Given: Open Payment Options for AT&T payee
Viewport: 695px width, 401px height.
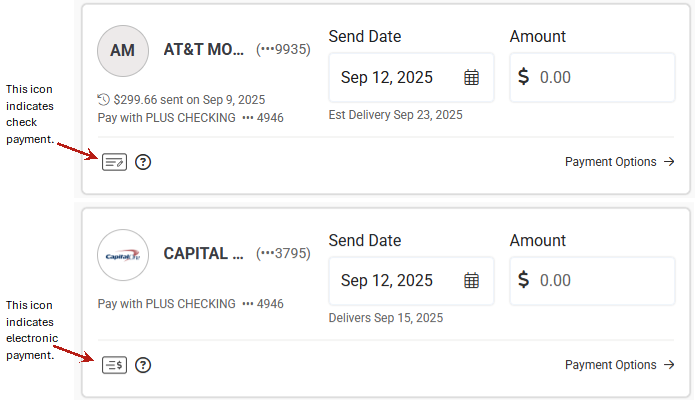Looking at the screenshot, I should pos(620,162).
